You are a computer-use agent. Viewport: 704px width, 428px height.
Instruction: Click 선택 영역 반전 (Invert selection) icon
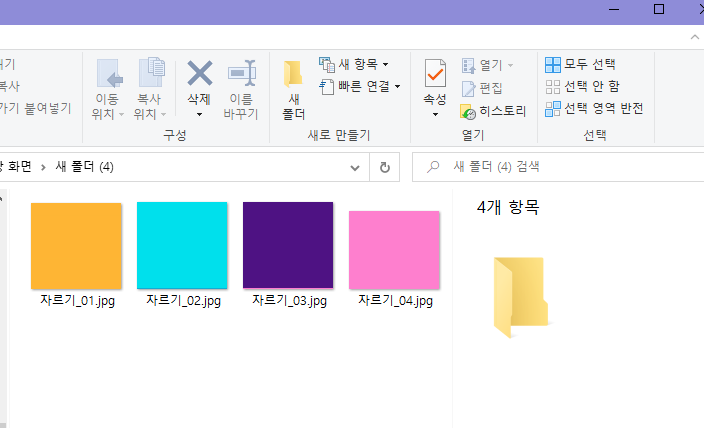pos(553,109)
